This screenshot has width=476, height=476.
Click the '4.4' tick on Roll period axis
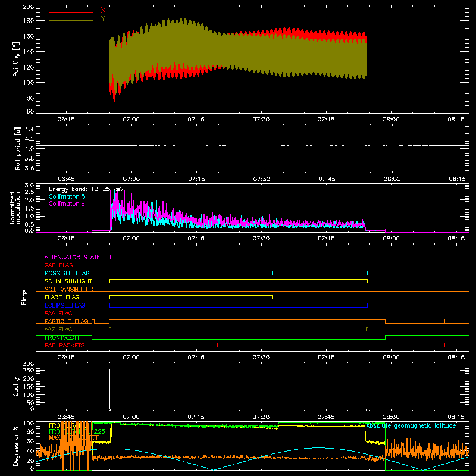pyautogui.click(x=29, y=129)
